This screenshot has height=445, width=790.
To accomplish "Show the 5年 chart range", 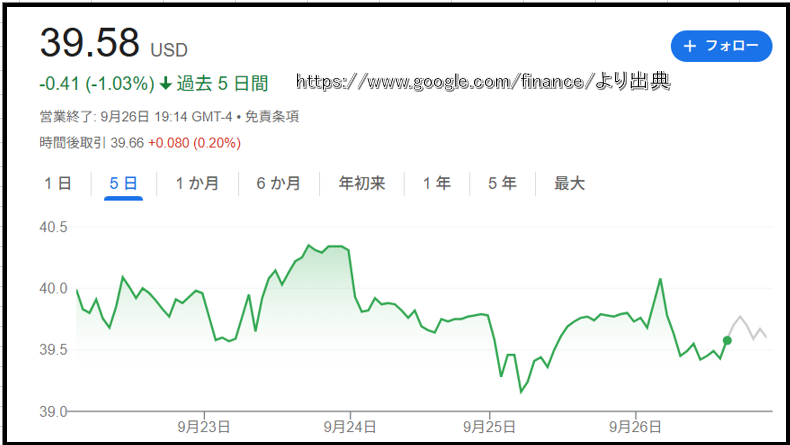I will click(x=502, y=183).
